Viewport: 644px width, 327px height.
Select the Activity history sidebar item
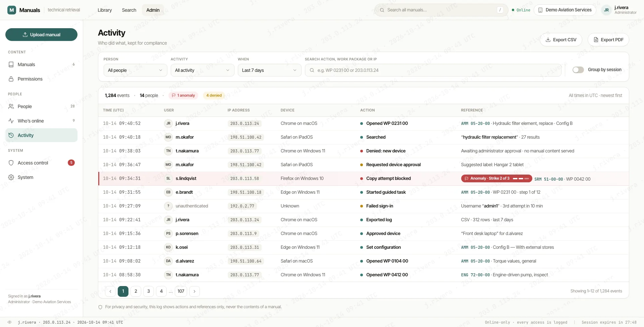pos(41,135)
